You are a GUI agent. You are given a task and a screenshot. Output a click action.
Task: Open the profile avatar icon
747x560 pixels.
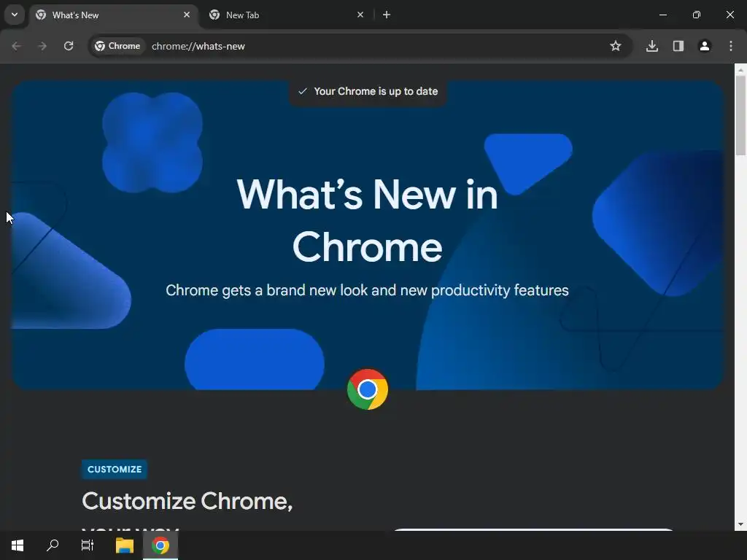(x=705, y=46)
